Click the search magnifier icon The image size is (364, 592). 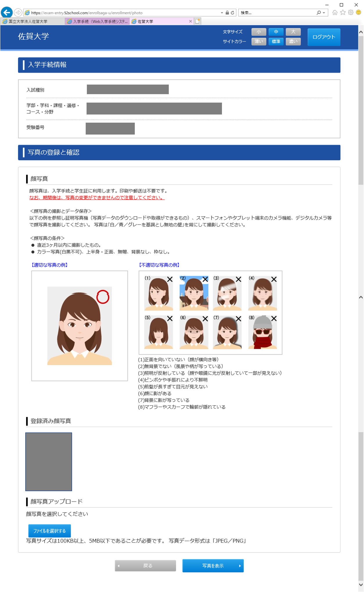[x=319, y=13]
